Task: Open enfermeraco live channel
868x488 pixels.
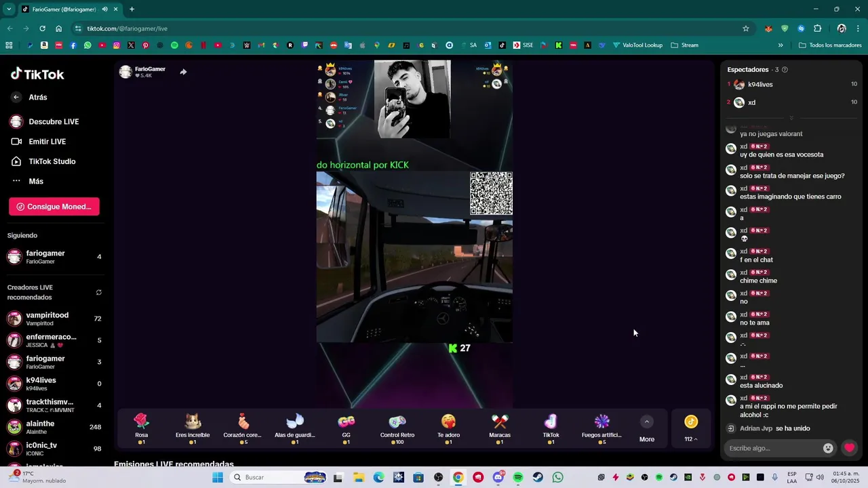Action: 54,340
